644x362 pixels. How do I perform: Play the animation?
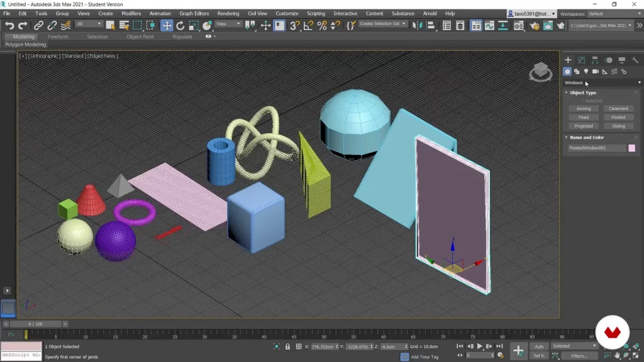pos(479,346)
